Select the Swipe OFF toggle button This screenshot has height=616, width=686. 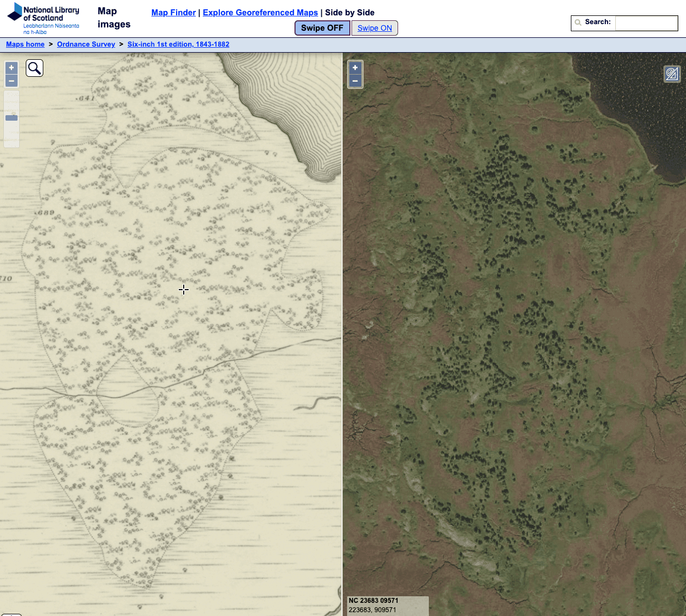(322, 28)
